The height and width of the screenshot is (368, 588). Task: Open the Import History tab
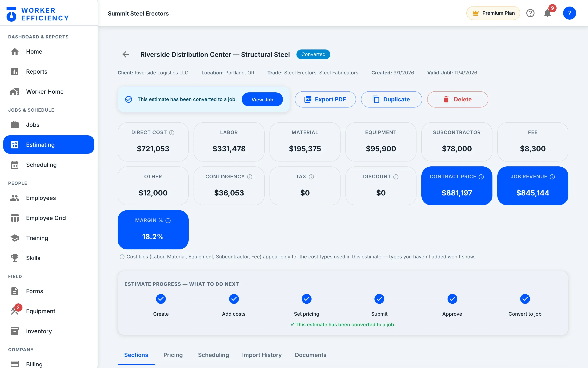point(262,355)
